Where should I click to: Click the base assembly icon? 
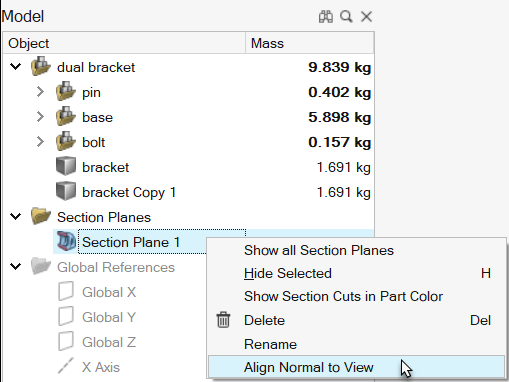66,117
